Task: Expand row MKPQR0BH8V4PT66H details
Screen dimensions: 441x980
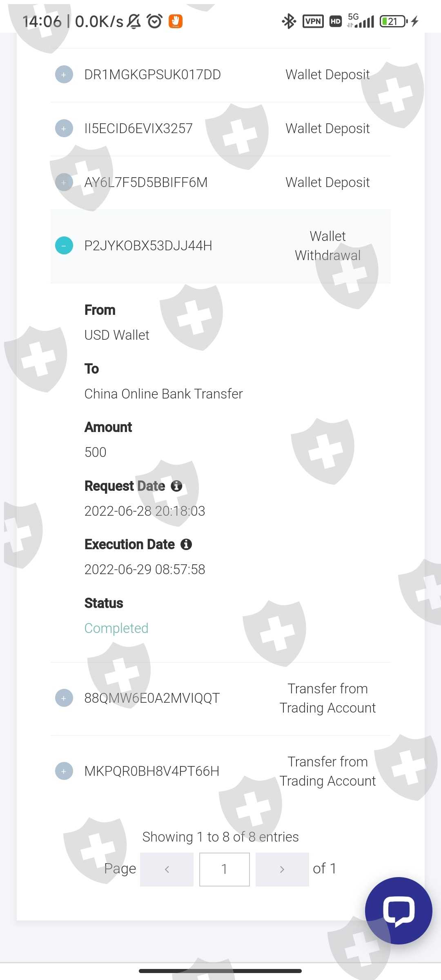Action: click(x=64, y=771)
